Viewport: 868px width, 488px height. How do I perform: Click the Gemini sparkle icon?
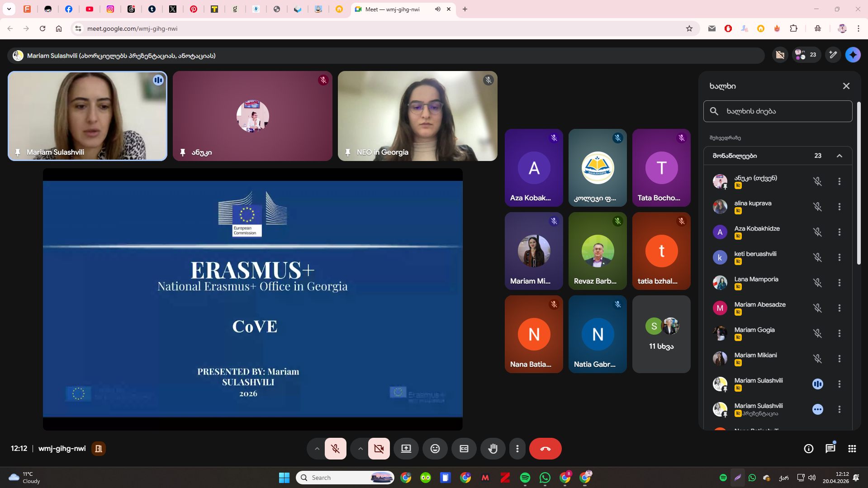(x=853, y=55)
